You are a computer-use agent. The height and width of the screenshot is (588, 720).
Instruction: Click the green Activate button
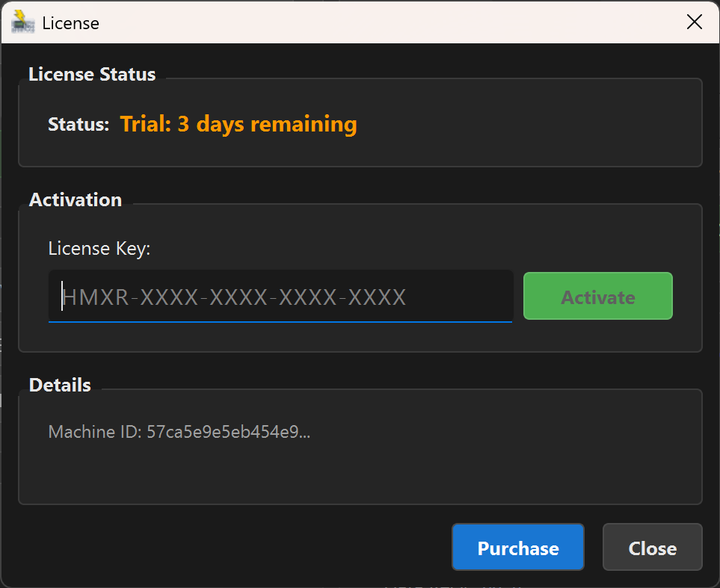pyautogui.click(x=597, y=296)
